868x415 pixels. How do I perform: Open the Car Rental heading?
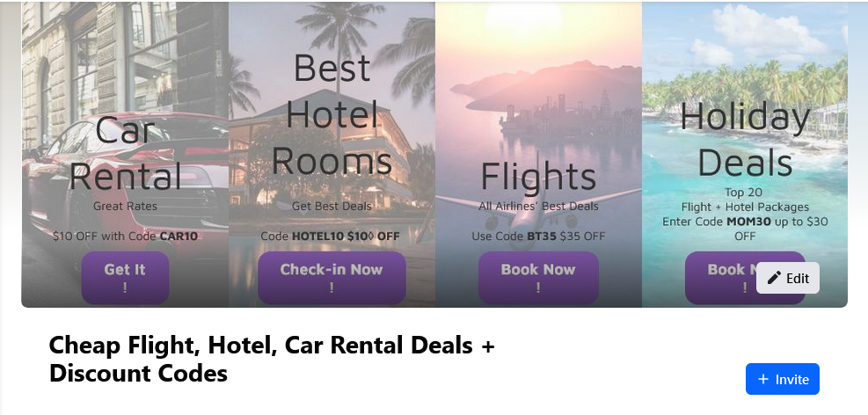tap(125, 153)
